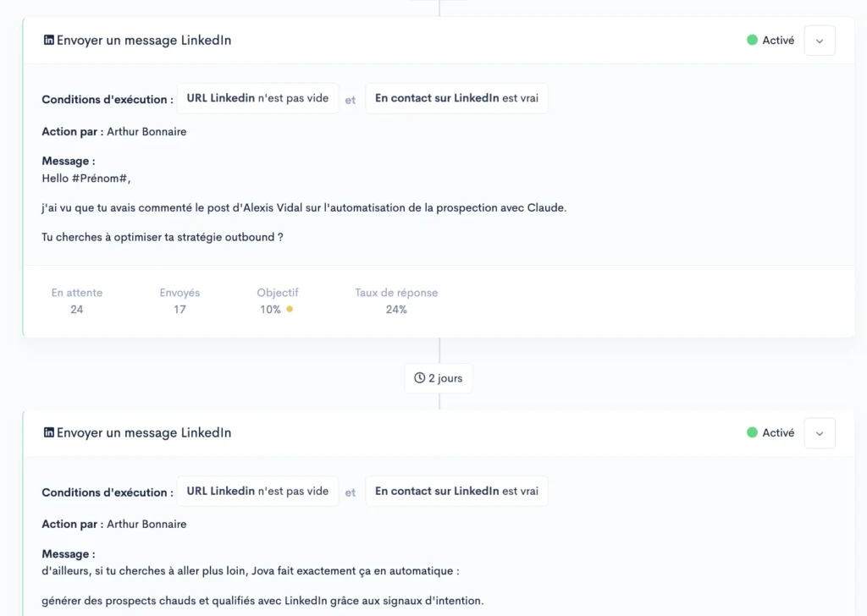Screen dimensions: 867x616
Task: Click the 'Hello #Prénom#,' message line
Action: [x=86, y=179]
